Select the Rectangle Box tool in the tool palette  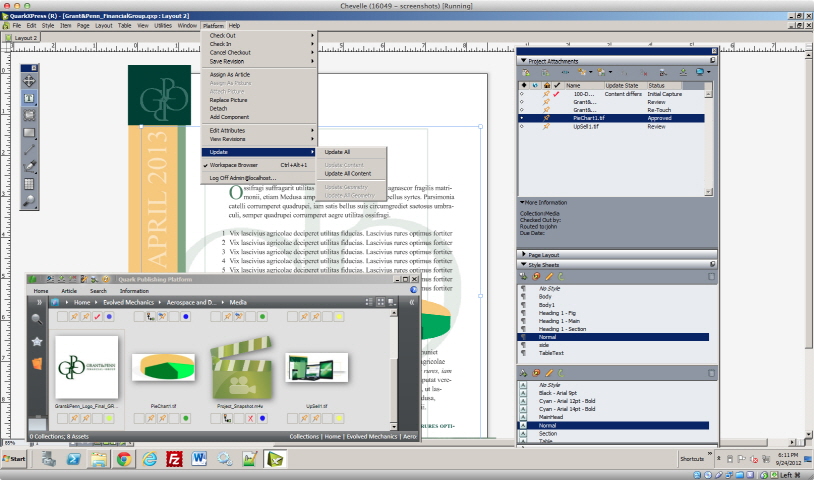click(29, 133)
